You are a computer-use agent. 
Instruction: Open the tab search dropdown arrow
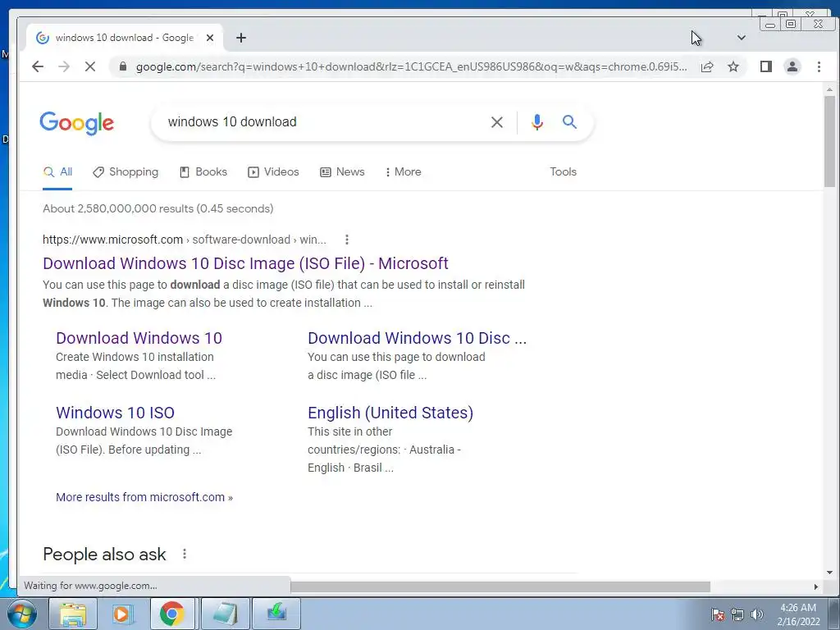tap(741, 38)
